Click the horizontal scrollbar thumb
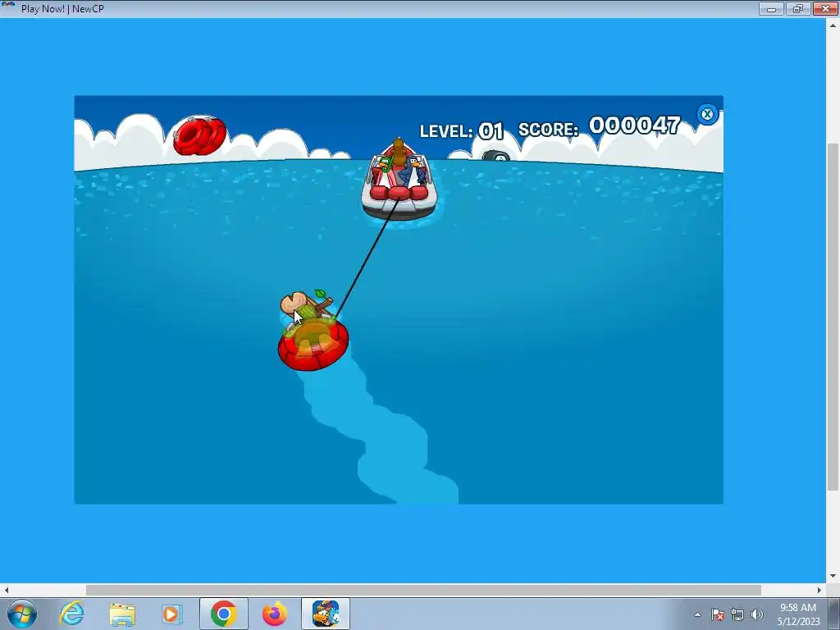 click(423, 590)
